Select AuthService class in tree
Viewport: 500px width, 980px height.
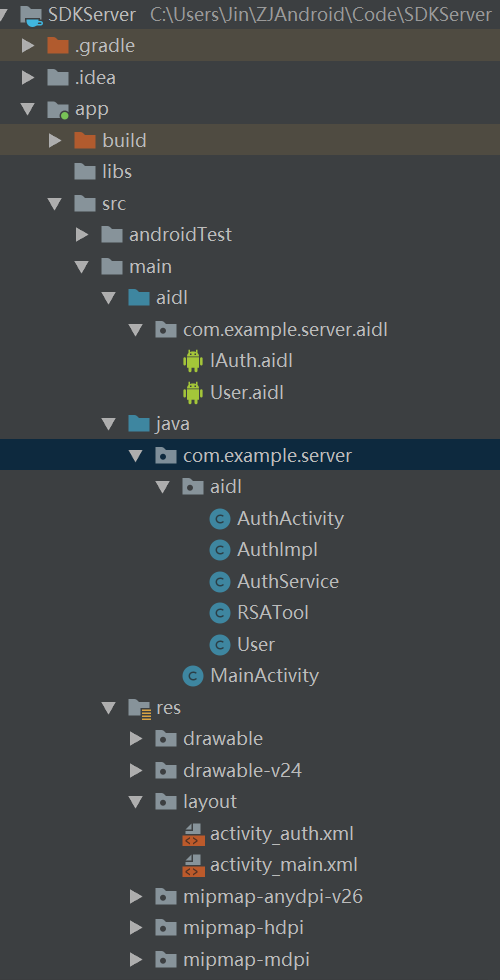288,582
